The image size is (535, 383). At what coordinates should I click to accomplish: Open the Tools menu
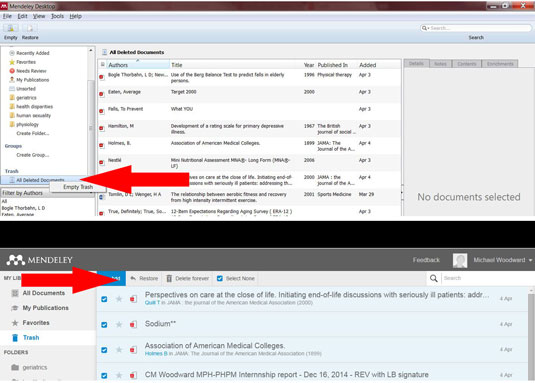click(57, 16)
